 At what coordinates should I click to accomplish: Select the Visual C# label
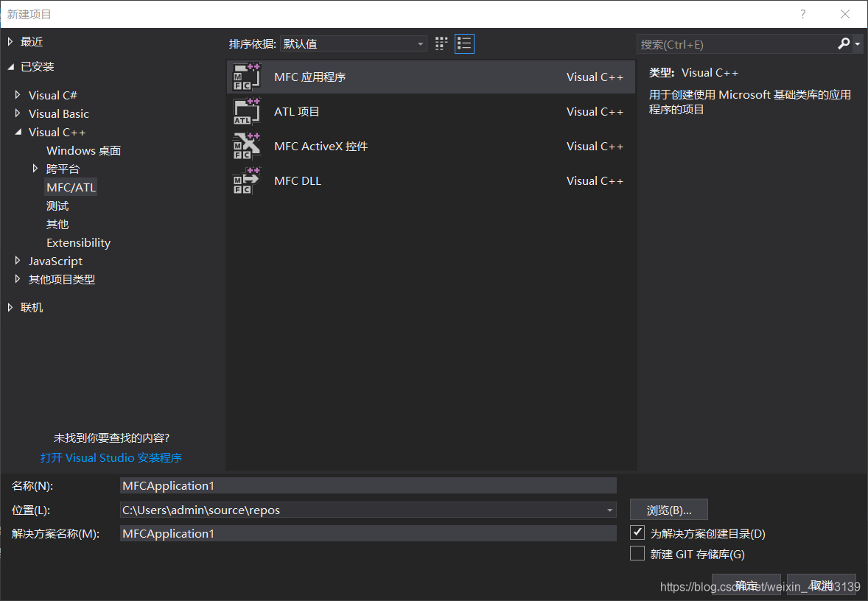coord(52,95)
